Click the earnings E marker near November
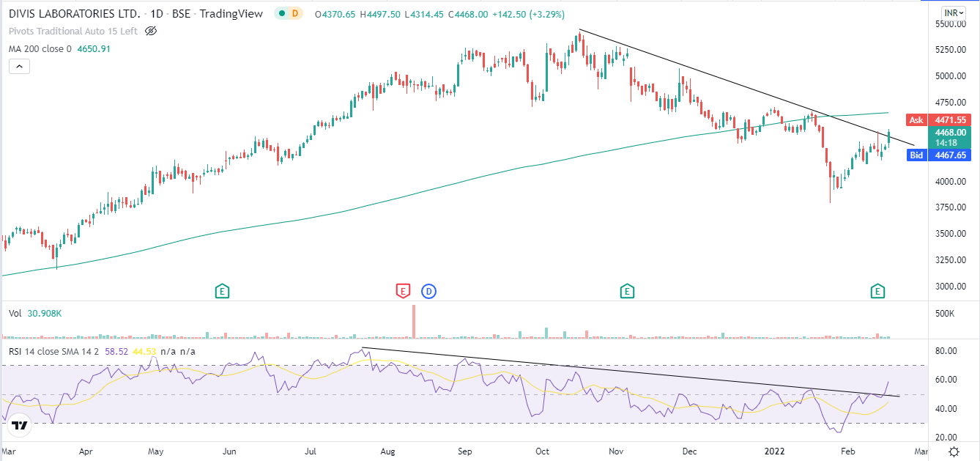980x461 pixels. pos(627,292)
